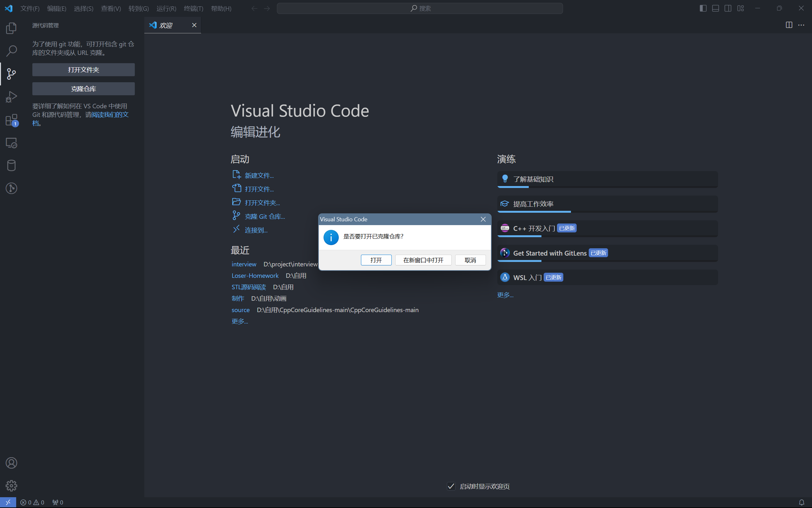Open recent folder interview

pyautogui.click(x=244, y=264)
